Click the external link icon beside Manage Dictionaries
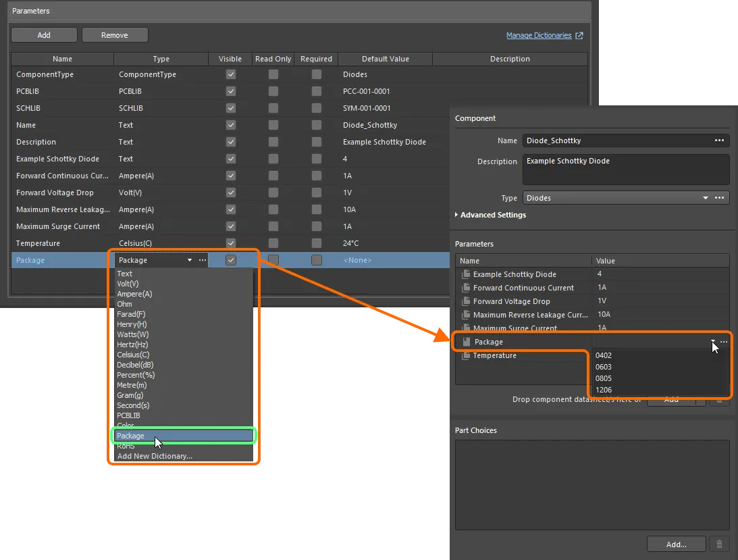Viewport: 738px width, 560px height. (x=580, y=35)
